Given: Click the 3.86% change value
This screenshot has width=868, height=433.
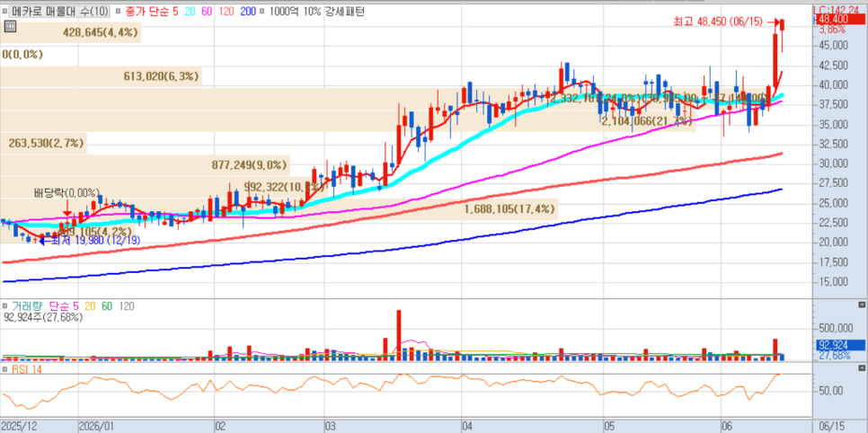Looking at the screenshot, I should pyautogui.click(x=832, y=30).
